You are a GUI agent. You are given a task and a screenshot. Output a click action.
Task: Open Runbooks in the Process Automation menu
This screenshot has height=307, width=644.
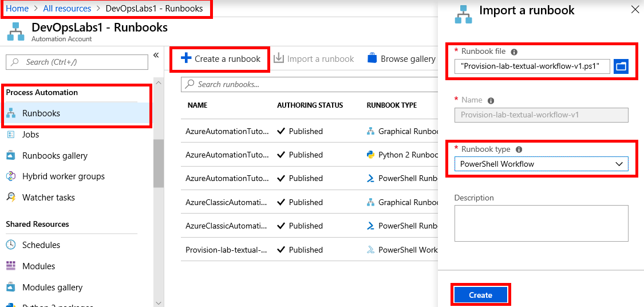[x=78, y=113]
